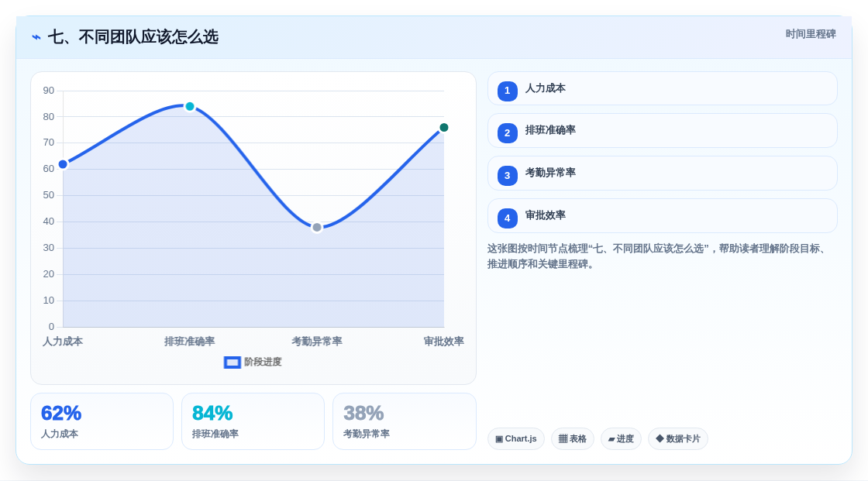Click the 62% 人力成本 stat card
This screenshot has height=481, width=868.
[x=102, y=422]
